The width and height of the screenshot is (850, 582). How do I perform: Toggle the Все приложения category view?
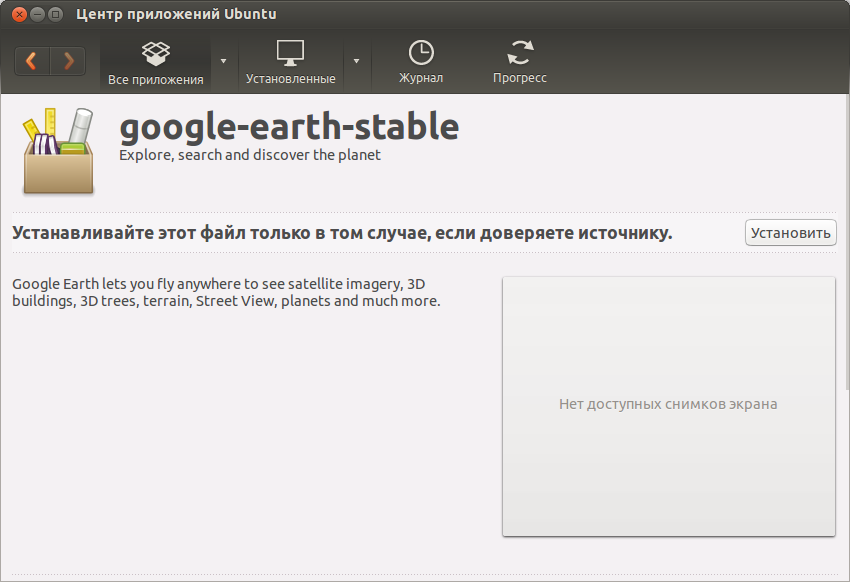click(x=156, y=78)
